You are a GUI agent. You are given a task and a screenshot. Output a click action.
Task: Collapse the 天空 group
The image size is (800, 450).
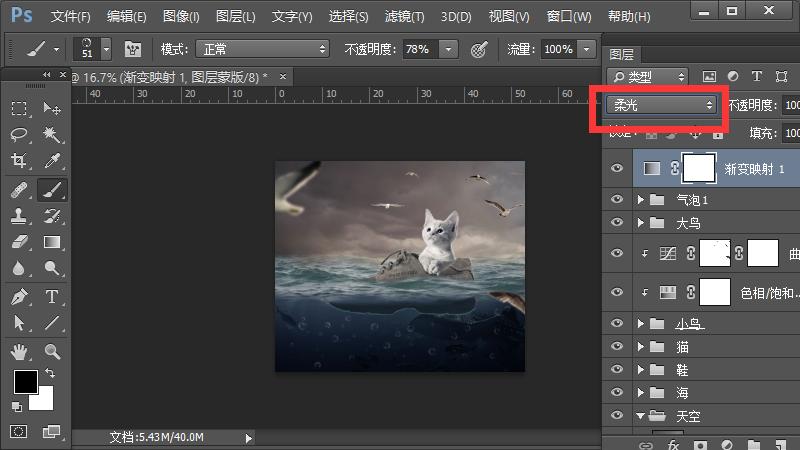641,416
